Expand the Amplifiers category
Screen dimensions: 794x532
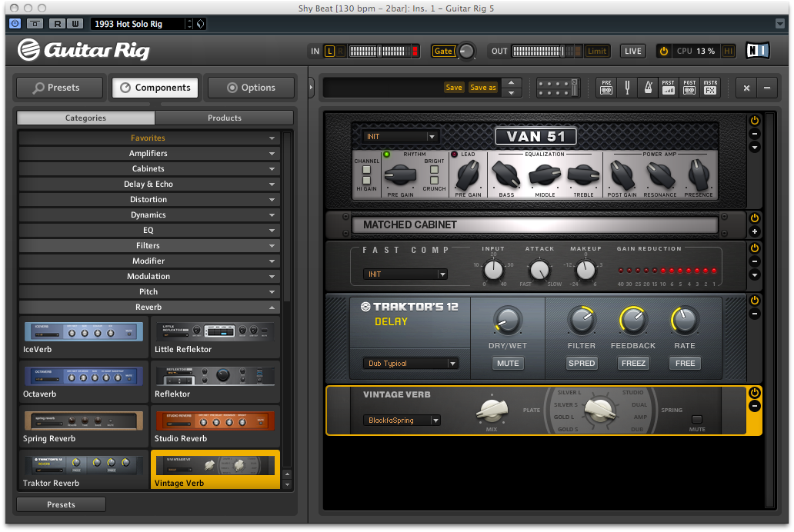coord(148,154)
